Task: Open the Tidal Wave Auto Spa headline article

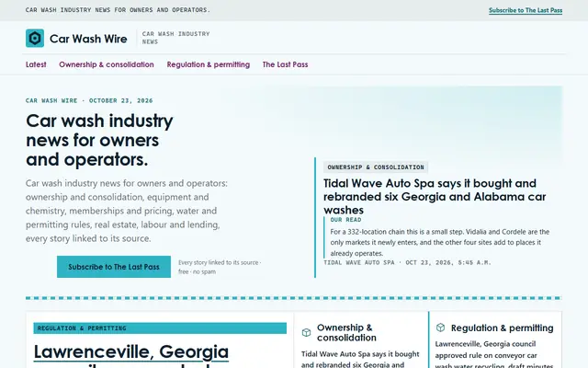Action: pos(435,196)
